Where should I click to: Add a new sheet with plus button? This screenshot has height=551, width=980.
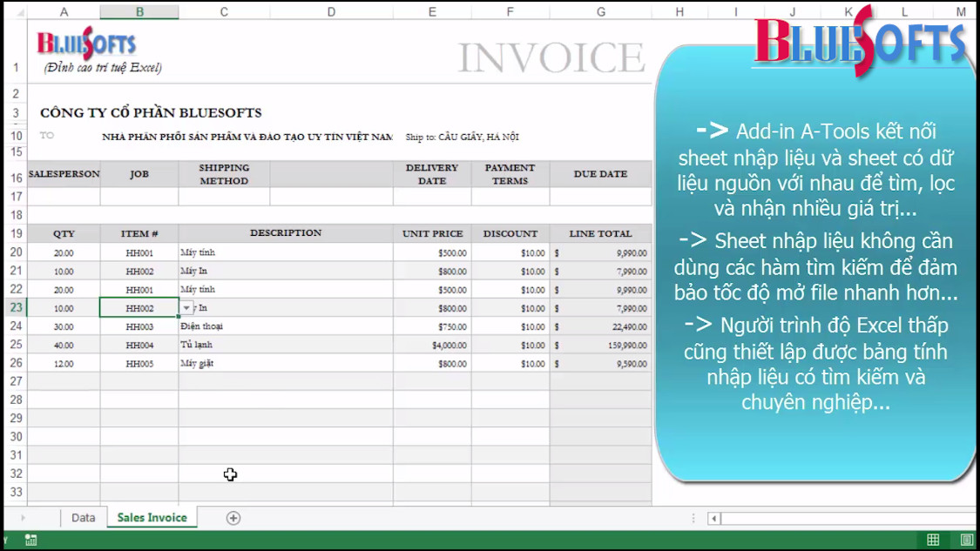(233, 518)
